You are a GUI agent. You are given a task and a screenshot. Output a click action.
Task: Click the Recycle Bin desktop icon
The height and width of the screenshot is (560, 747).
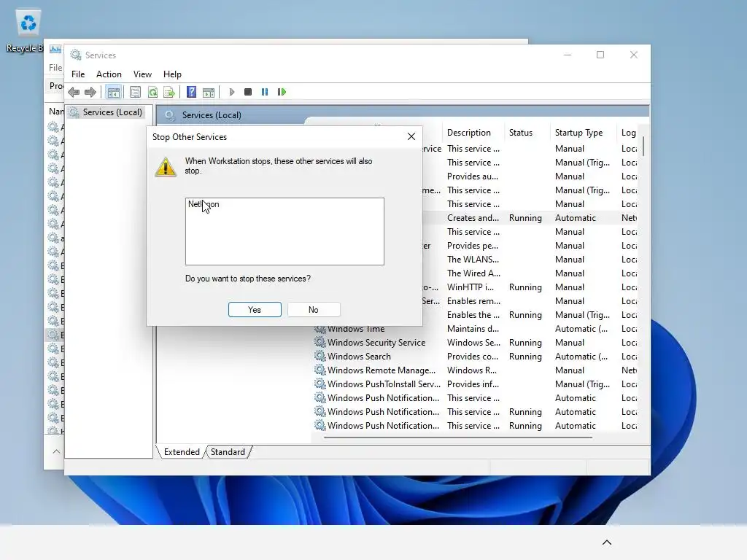[x=28, y=31]
